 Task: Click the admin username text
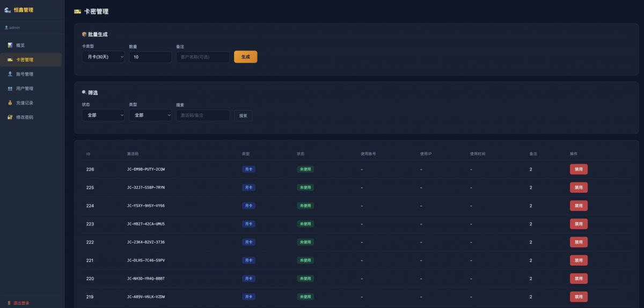[x=14, y=27]
